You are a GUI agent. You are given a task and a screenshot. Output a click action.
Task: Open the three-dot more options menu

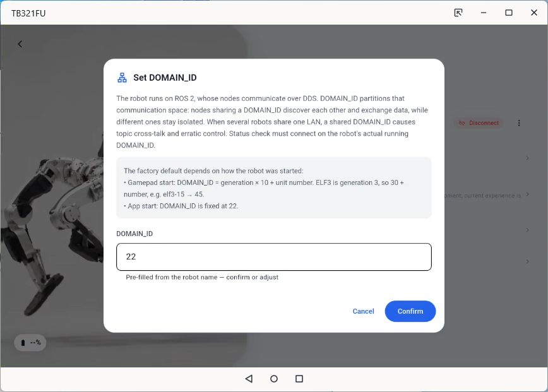click(519, 123)
